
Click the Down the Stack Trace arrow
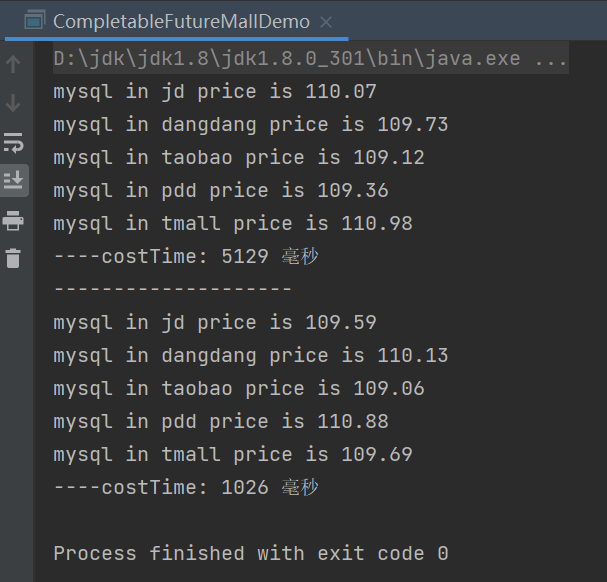pyautogui.click(x=13, y=103)
